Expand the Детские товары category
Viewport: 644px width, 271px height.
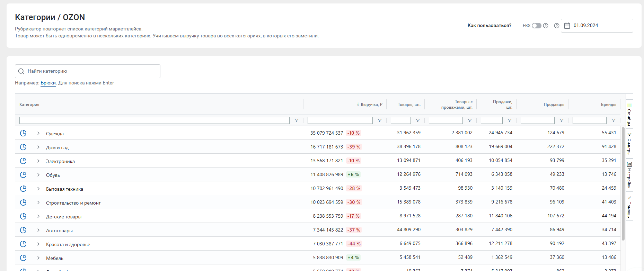pyautogui.click(x=38, y=216)
